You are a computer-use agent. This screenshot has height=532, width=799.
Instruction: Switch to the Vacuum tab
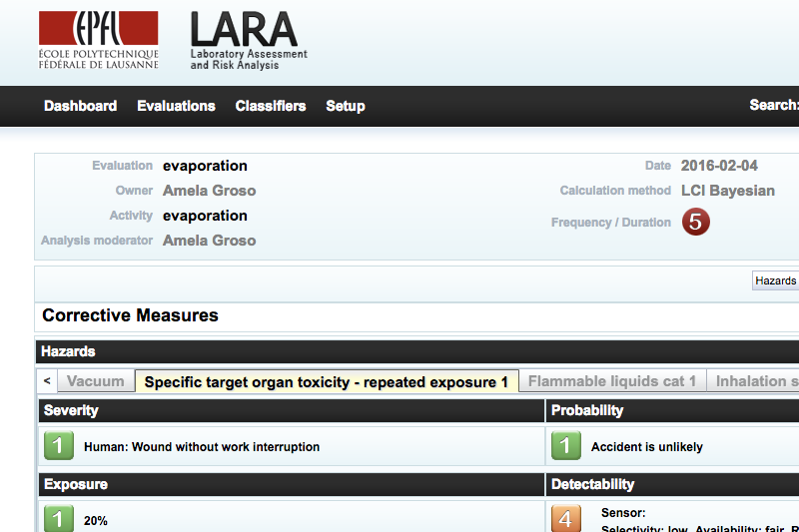(96, 381)
